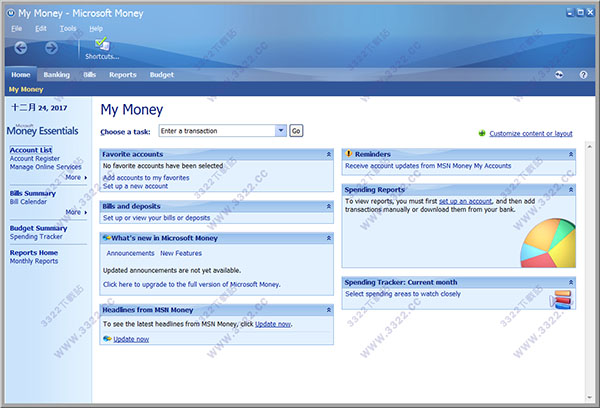Open the Choose a task dropdown arrow
The height and width of the screenshot is (408, 600).
click(x=280, y=131)
